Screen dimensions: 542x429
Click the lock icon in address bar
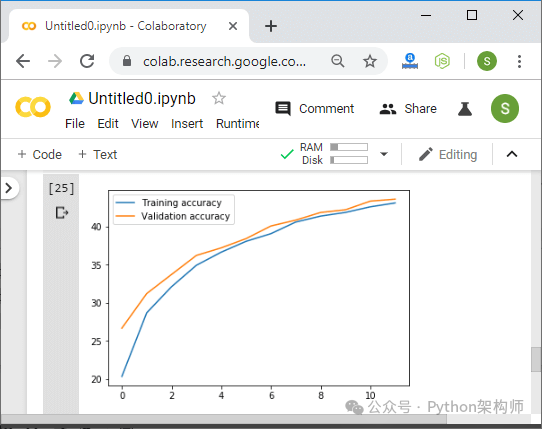127,61
